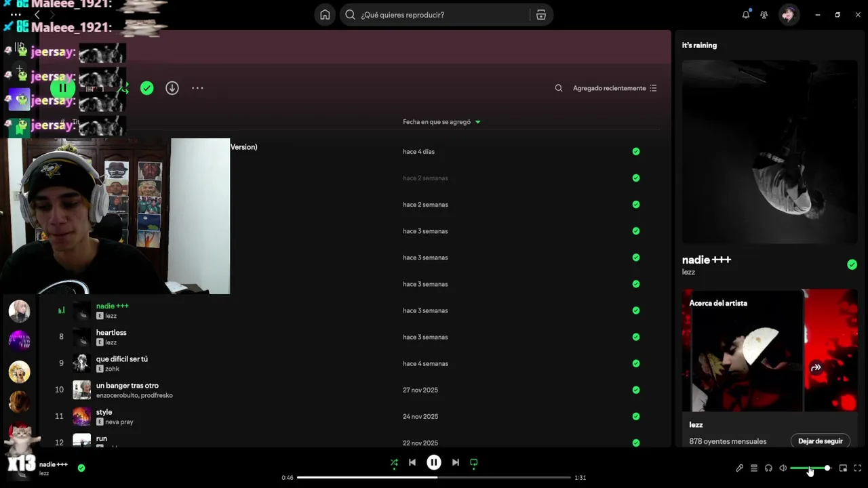Show friends activity panel
Image resolution: width=868 pixels, height=488 pixels.
tap(764, 14)
